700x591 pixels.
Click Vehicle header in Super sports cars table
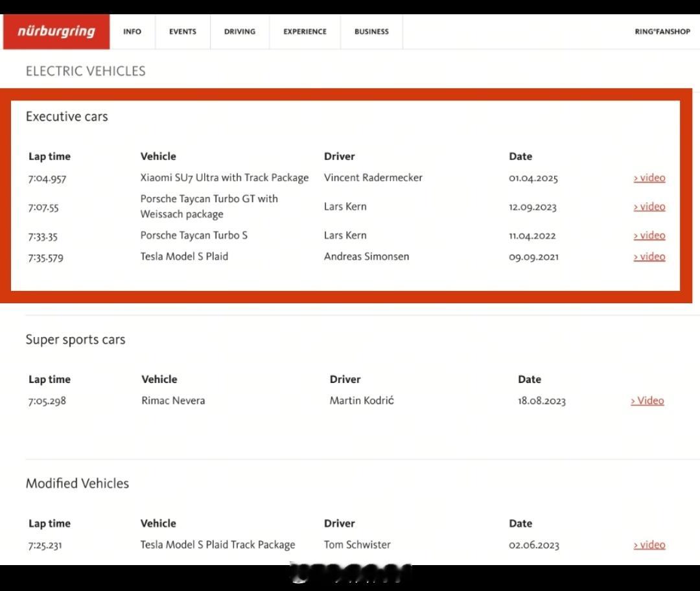159,379
